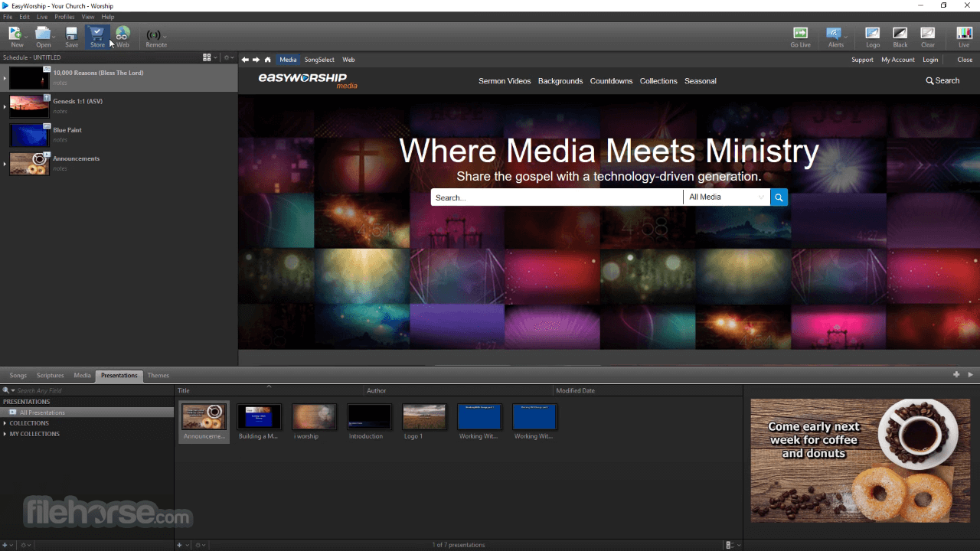This screenshot has width=980, height=551.
Task: Click into the store Search... input field
Action: tap(557, 197)
